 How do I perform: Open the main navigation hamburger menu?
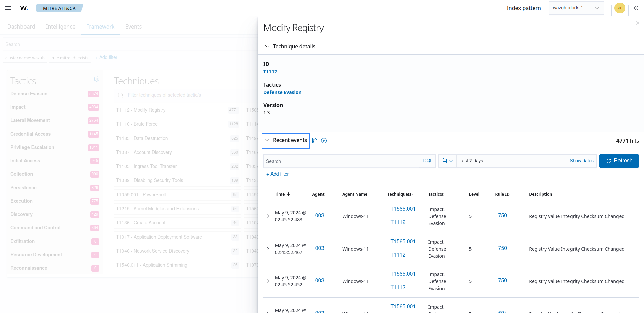coord(8,8)
